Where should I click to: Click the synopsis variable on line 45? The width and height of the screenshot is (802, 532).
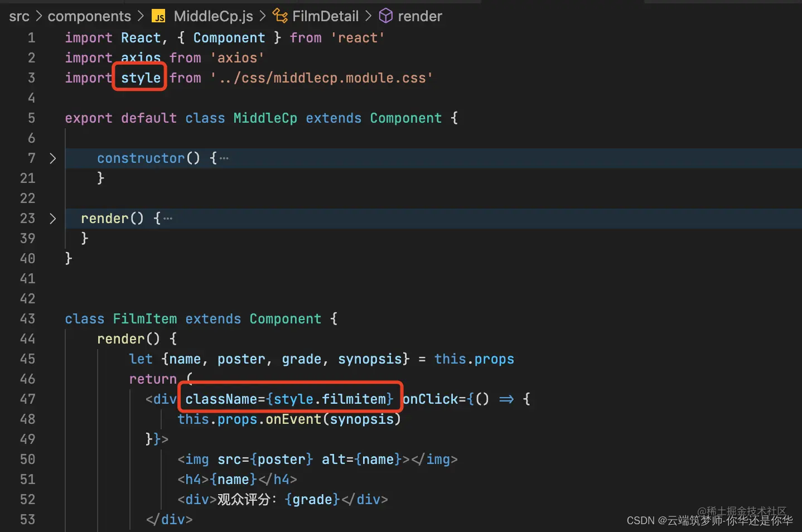click(370, 359)
